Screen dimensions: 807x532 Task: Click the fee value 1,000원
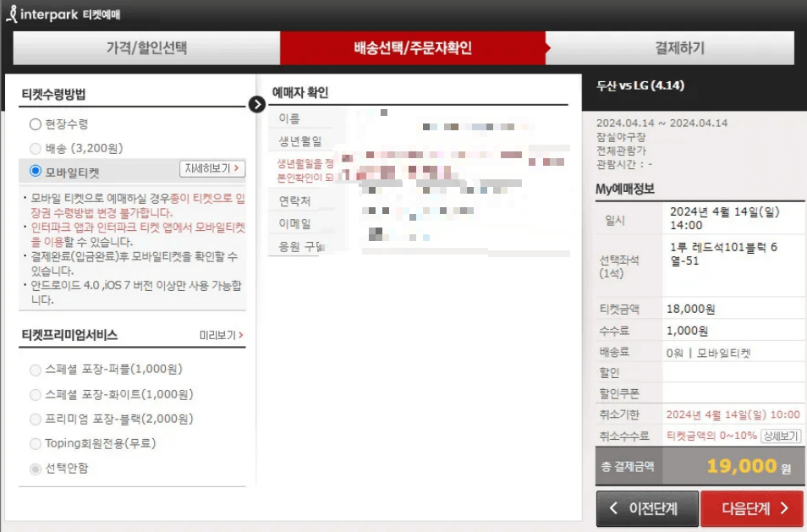click(x=687, y=331)
